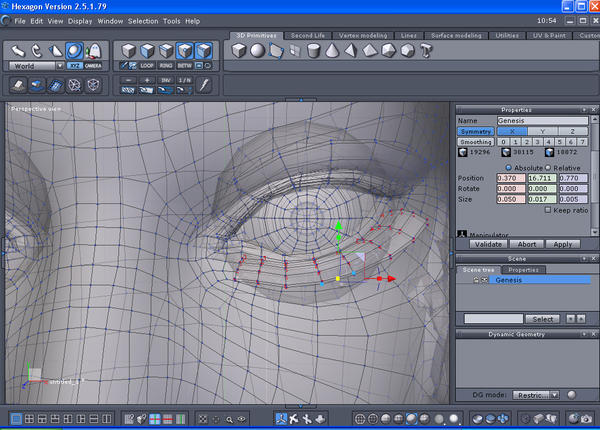The image size is (600, 430).
Task: Open the Selection menu
Action: 143,20
